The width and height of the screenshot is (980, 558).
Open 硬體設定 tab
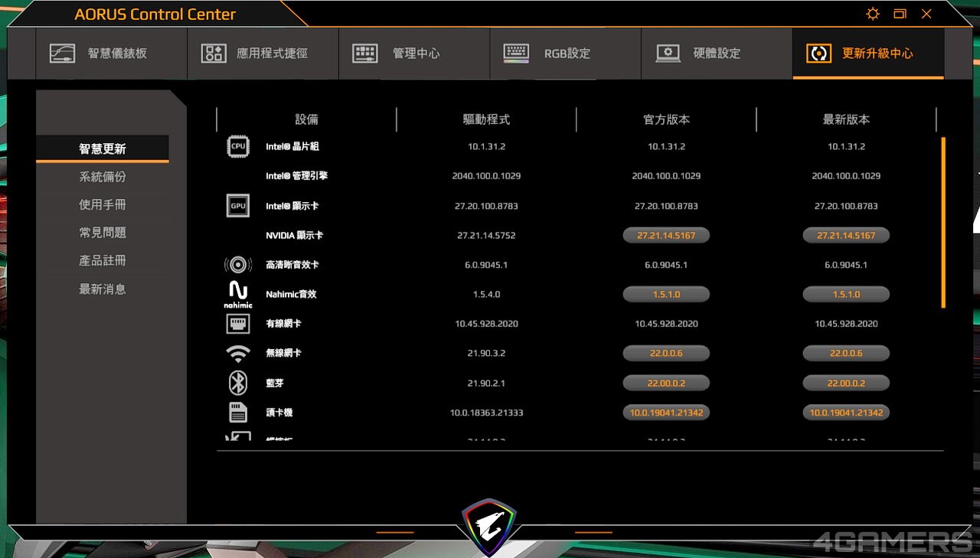tap(717, 54)
